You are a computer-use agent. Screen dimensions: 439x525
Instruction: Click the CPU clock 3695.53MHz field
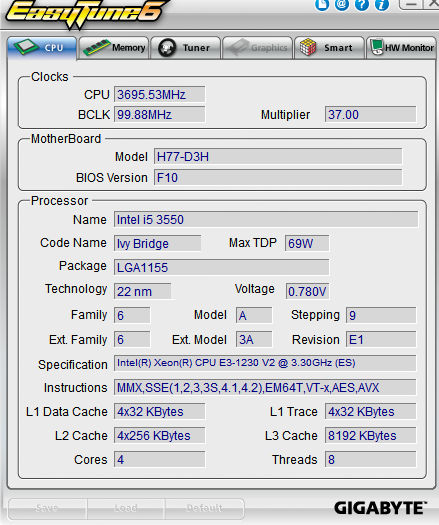coord(159,94)
